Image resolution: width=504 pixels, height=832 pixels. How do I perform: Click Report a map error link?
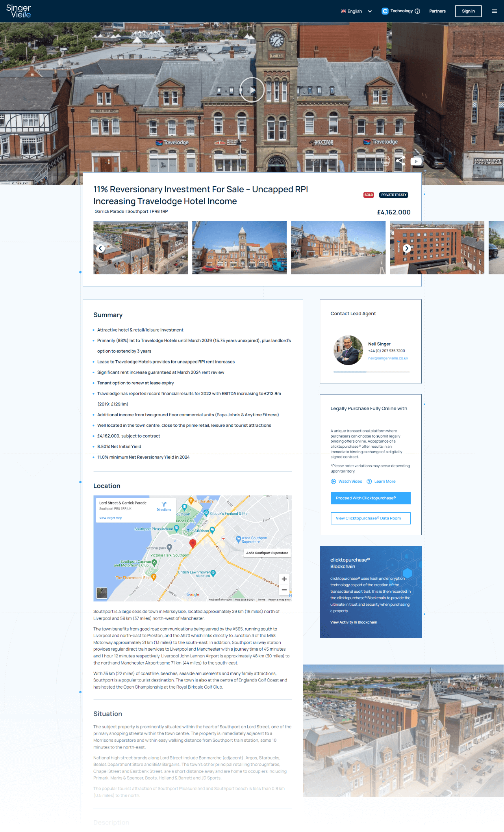pos(279,599)
